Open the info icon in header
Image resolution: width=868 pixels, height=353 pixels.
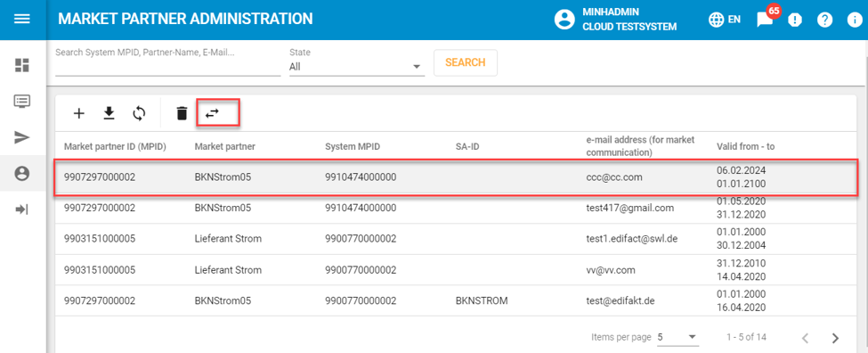(855, 20)
